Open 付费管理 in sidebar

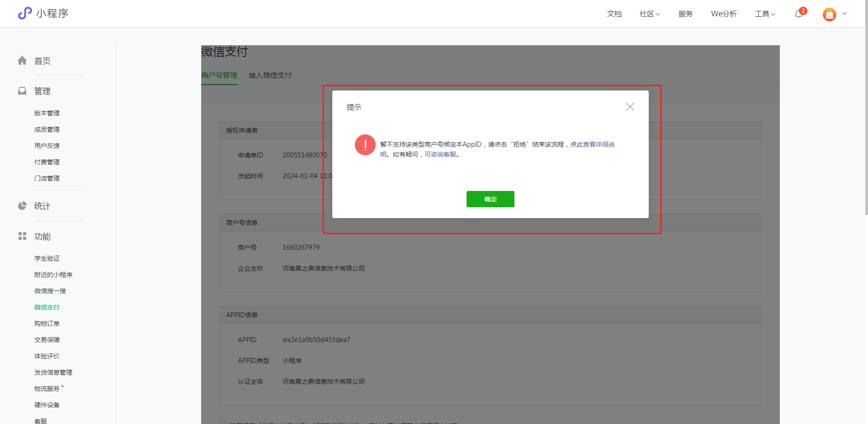pos(47,162)
